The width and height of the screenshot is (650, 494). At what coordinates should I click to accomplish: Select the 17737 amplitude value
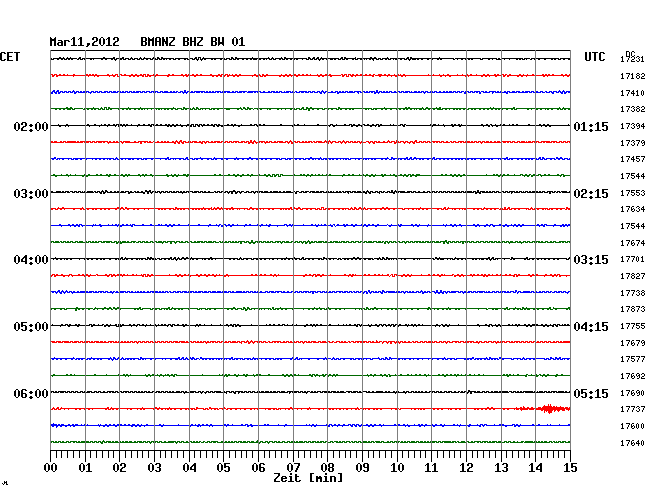point(633,409)
